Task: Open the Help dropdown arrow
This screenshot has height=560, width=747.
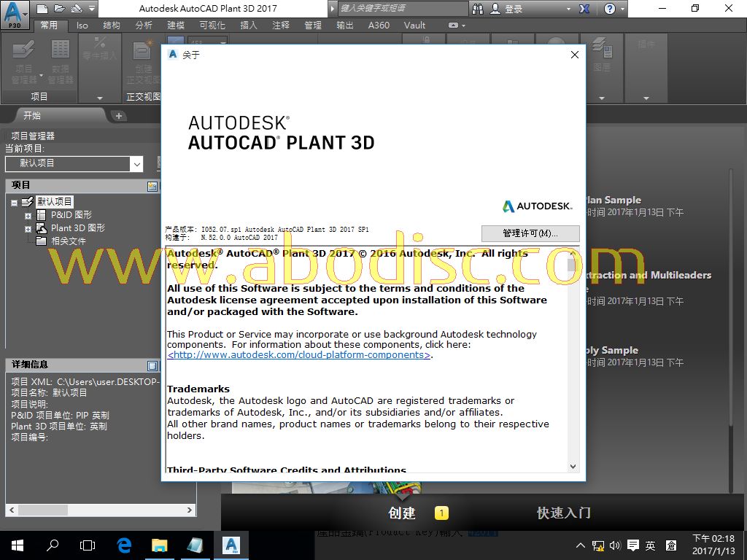Action: click(x=622, y=9)
